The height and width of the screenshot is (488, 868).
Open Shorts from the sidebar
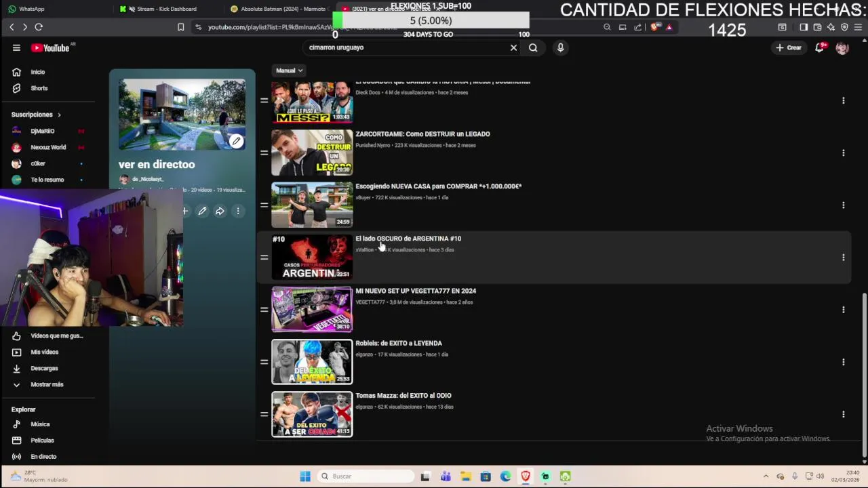point(39,88)
